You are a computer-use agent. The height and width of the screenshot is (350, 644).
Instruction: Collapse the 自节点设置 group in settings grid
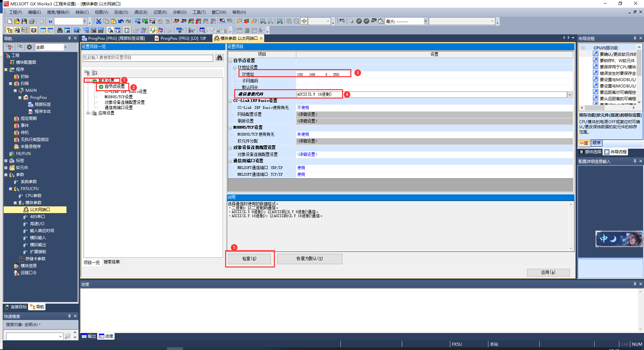coord(230,61)
